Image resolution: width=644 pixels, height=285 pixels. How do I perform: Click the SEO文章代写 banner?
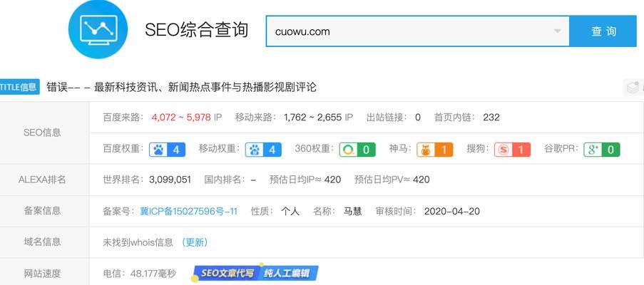(227, 273)
